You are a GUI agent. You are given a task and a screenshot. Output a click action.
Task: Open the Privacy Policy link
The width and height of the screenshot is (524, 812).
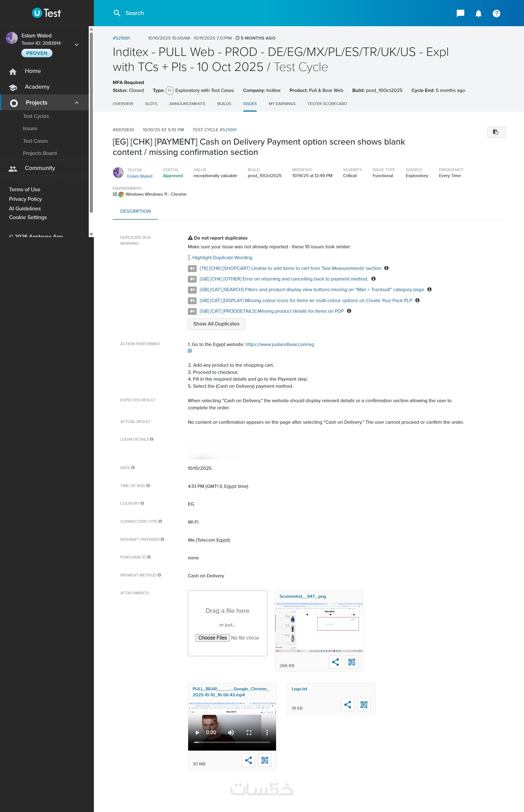25,199
